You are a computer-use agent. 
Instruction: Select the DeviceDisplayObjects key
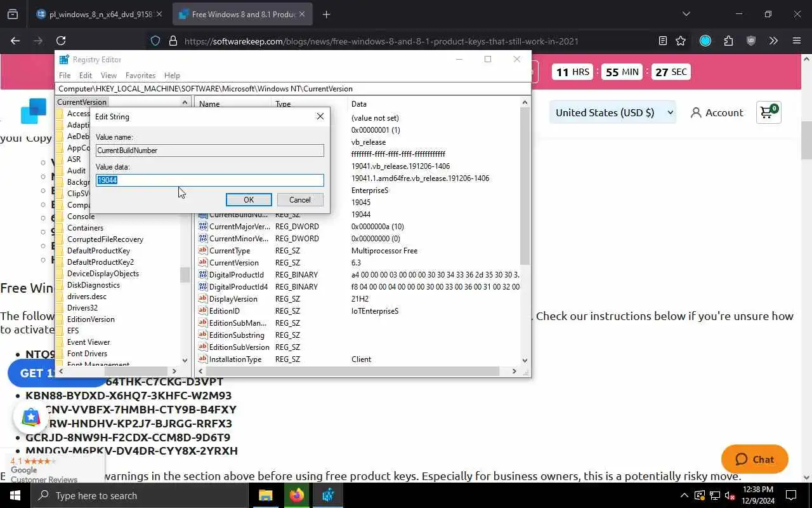[x=103, y=274]
